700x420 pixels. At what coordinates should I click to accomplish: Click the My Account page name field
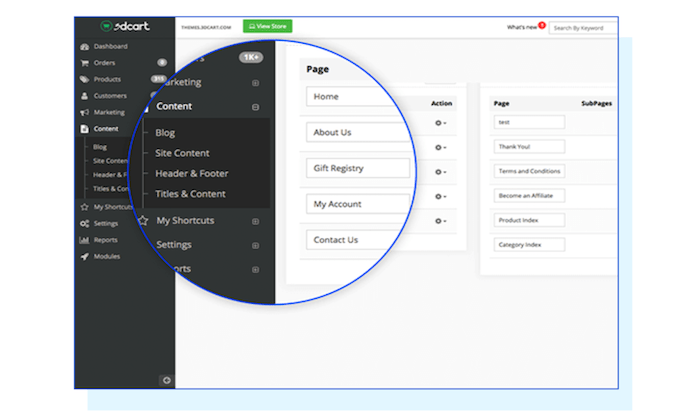pyautogui.click(x=358, y=204)
